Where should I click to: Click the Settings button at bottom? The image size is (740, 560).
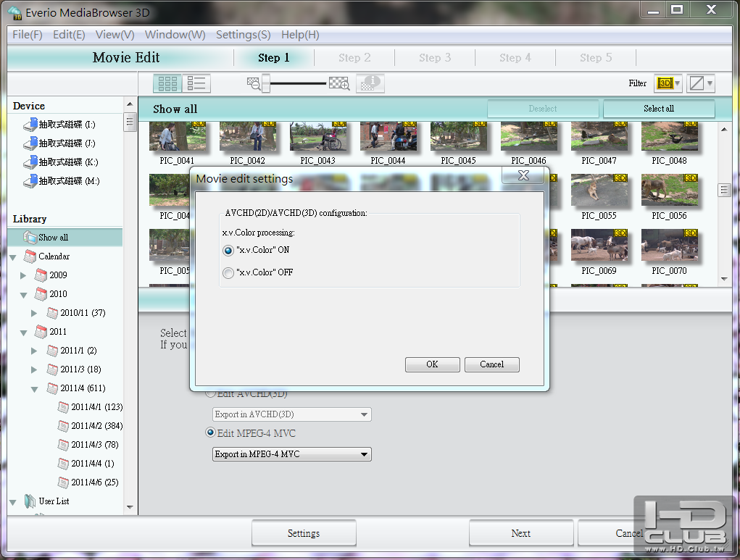click(304, 533)
